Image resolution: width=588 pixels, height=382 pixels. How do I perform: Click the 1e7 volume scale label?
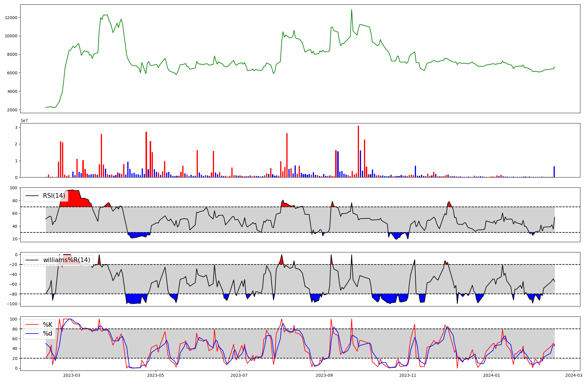click(x=24, y=120)
